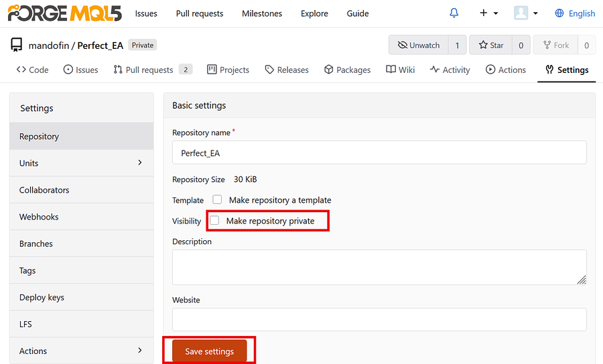Switch to the Releases tab
This screenshot has width=603, height=364.
[x=287, y=70]
